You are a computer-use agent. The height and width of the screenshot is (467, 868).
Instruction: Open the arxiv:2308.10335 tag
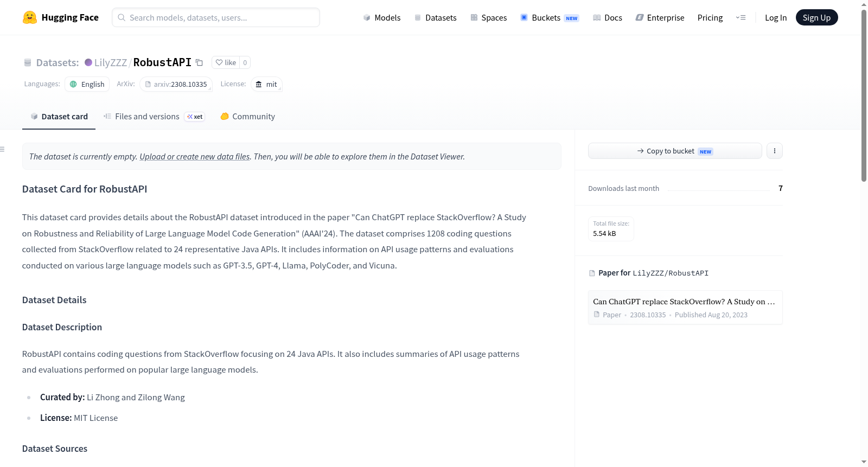(176, 84)
